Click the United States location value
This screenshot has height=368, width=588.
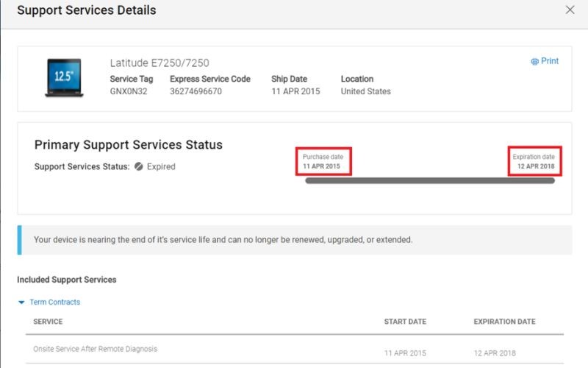pyautogui.click(x=365, y=92)
